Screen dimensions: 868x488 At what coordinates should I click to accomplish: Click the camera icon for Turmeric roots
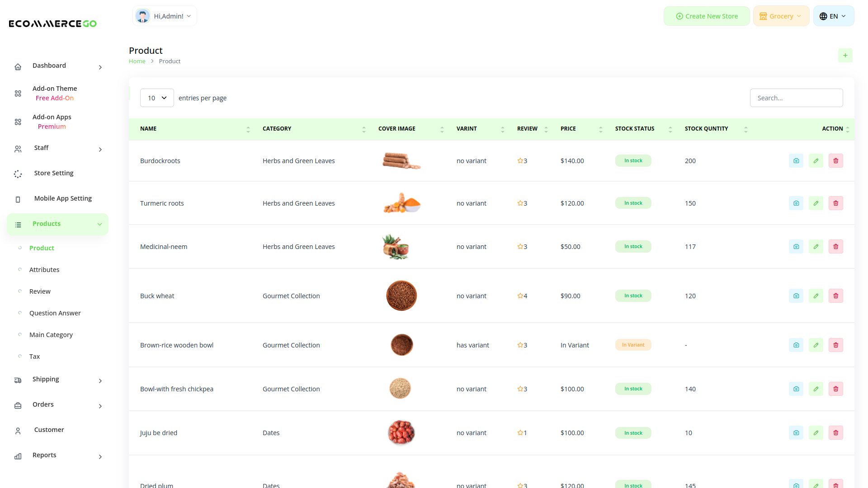click(x=796, y=203)
